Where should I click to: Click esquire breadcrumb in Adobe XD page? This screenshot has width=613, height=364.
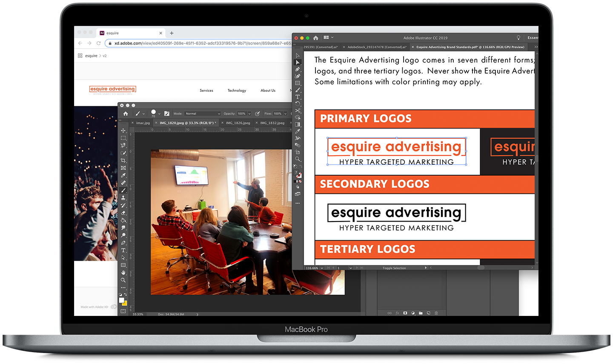point(91,56)
